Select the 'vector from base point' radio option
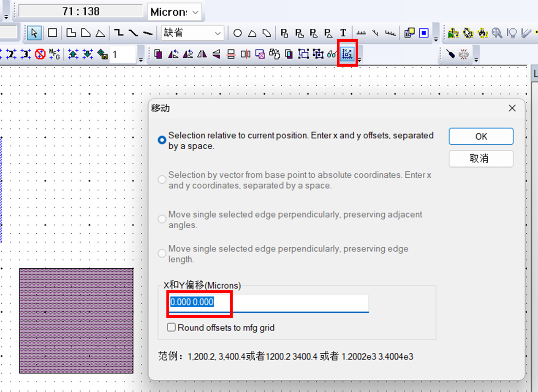Image resolution: width=538 pixels, height=392 pixels. click(x=162, y=180)
